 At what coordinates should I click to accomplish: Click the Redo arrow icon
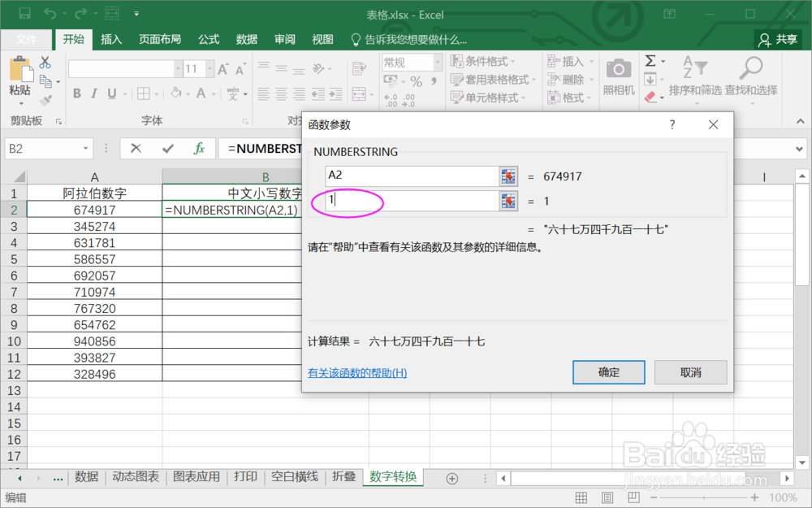80,14
